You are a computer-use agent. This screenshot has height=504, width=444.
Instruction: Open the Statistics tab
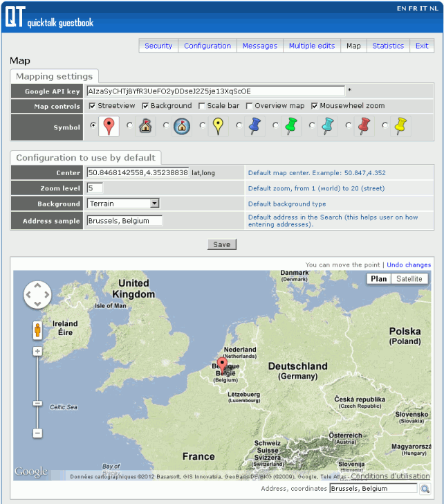[x=387, y=46]
